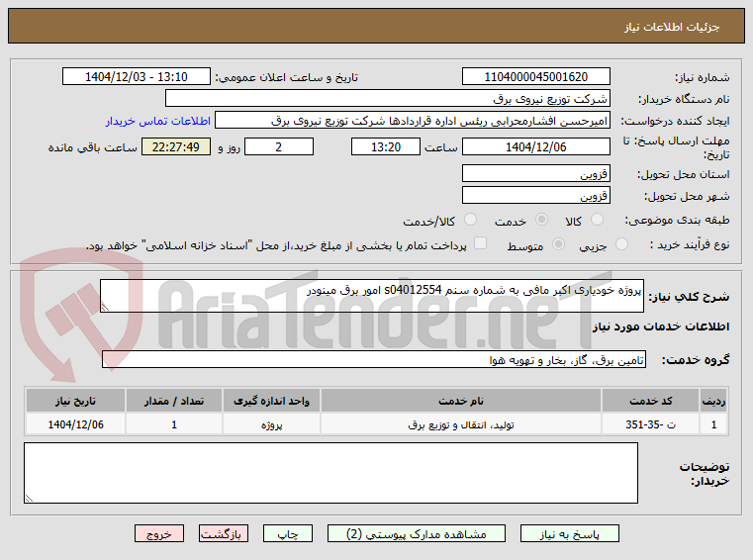Click the delivery city field قزوین
The width and height of the screenshot is (753, 560).
[x=536, y=195]
